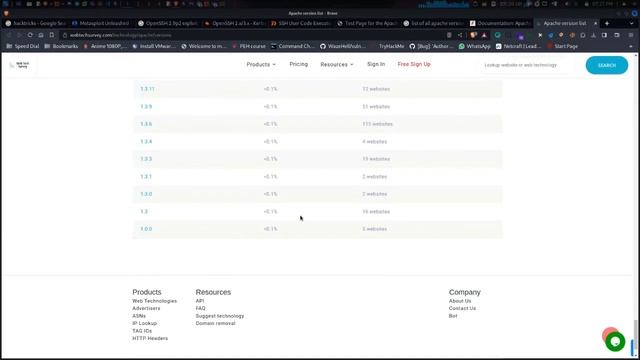Open Apache version 1.3.1 link
The height and width of the screenshot is (360, 640).
pos(146,177)
